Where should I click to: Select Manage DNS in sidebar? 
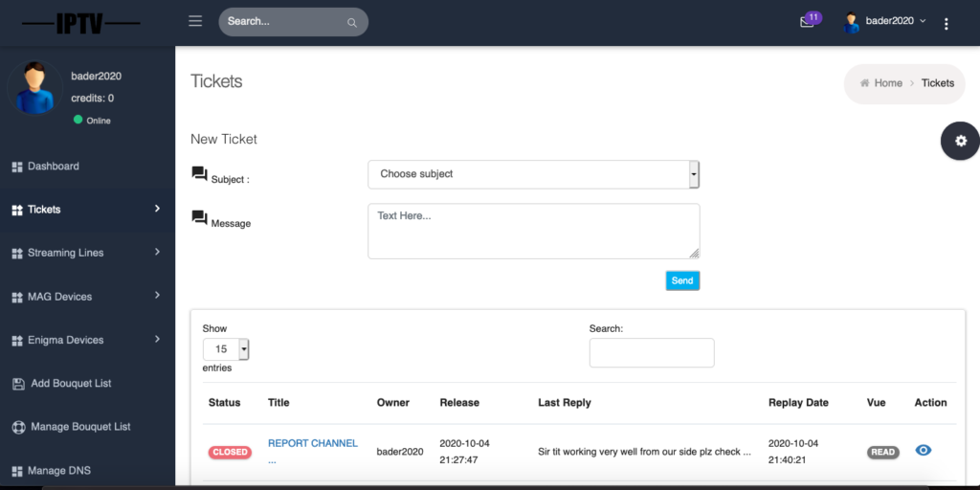[x=58, y=471]
